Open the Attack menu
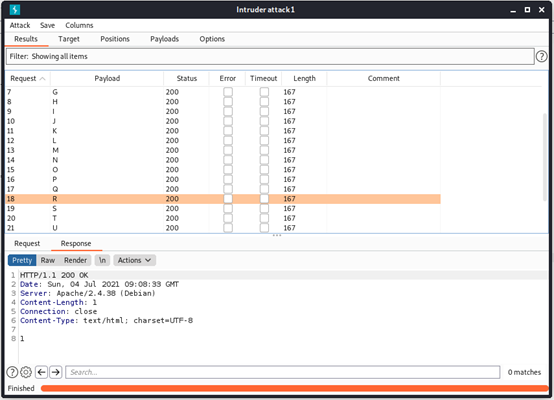 pyautogui.click(x=20, y=25)
